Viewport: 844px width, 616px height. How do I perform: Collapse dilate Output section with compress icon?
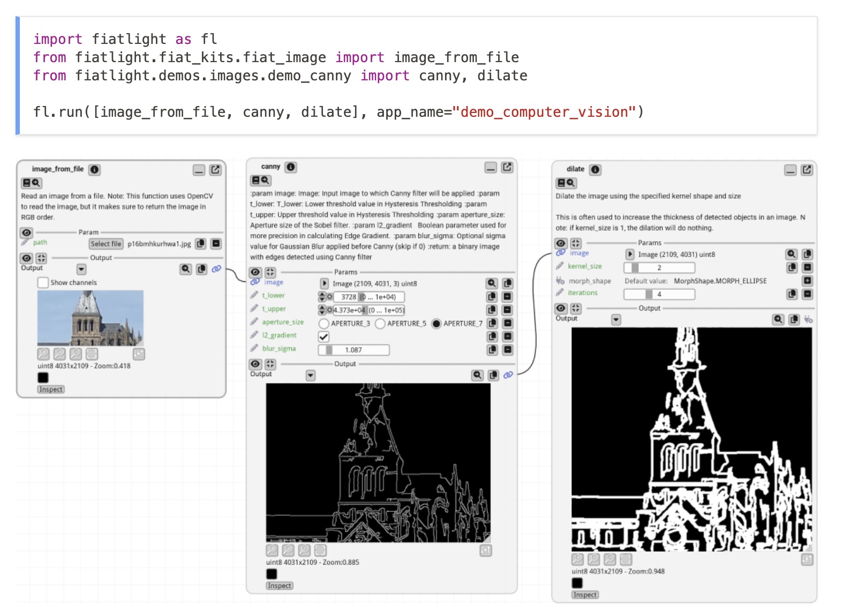click(576, 309)
